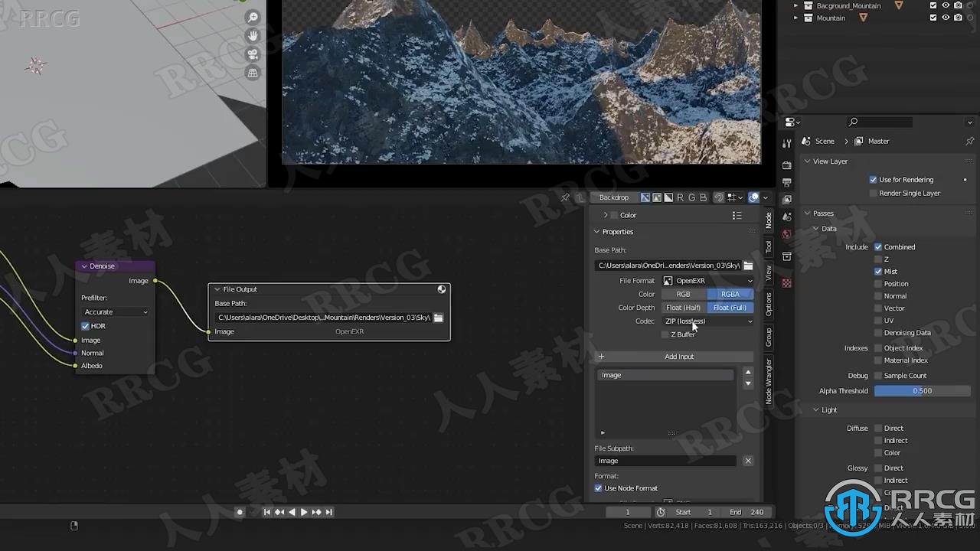Viewport: 980px width, 551px height.
Task: Toggle HDR checkbox in Denoise node
Action: (x=85, y=326)
